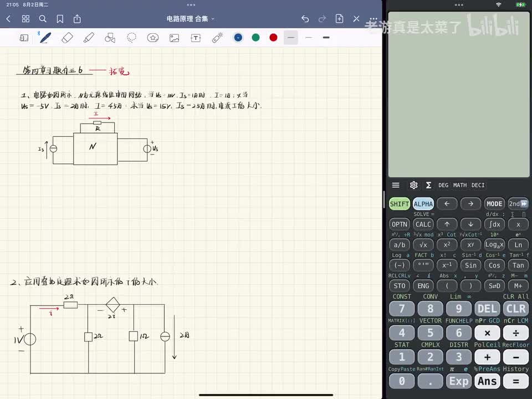Tap the up arrow calculator key
The width and height of the screenshot is (532, 399).
pyautogui.click(x=447, y=224)
